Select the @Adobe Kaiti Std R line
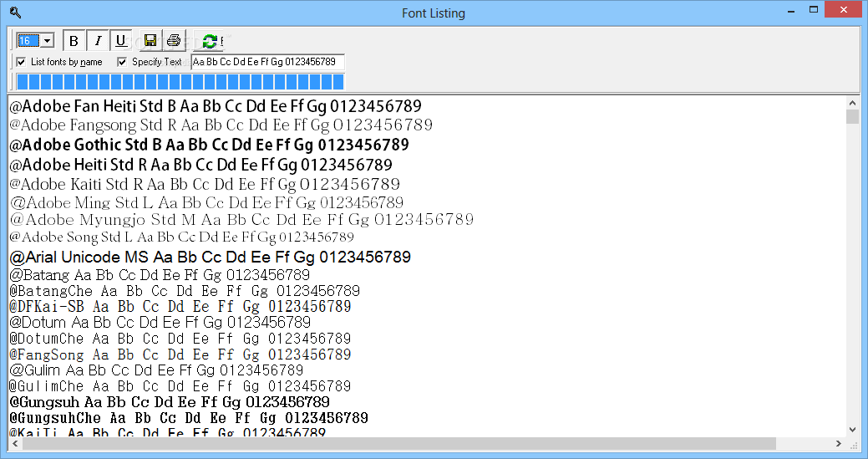The width and height of the screenshot is (868, 459). tap(205, 185)
